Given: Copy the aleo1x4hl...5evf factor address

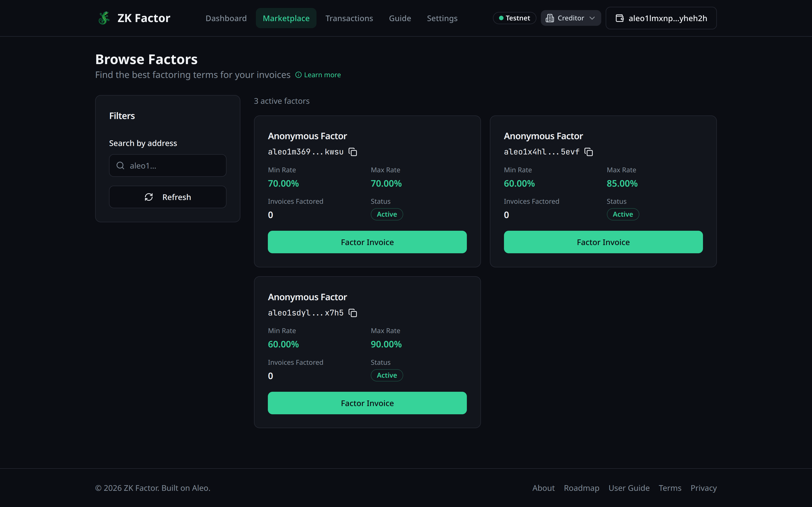Looking at the screenshot, I should (x=589, y=152).
